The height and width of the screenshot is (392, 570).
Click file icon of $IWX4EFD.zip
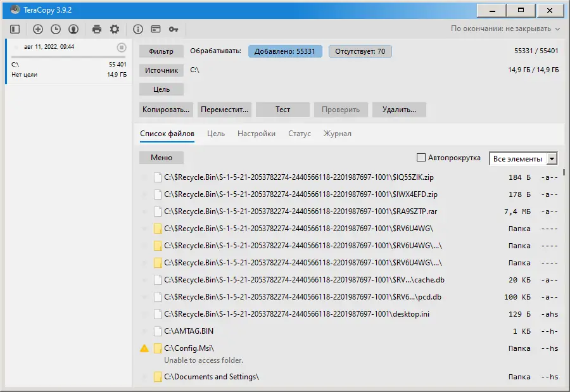(158, 194)
